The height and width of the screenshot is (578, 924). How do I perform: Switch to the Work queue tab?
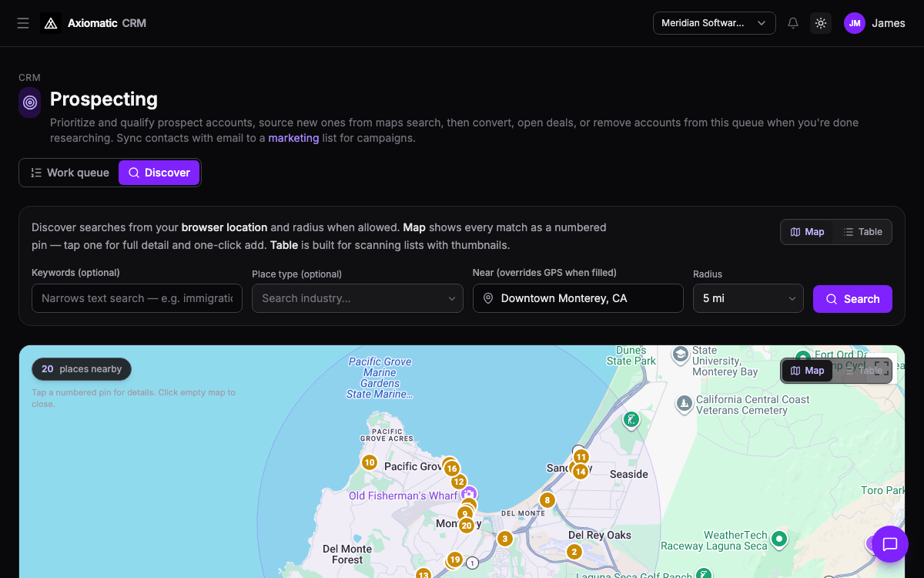pyautogui.click(x=70, y=173)
